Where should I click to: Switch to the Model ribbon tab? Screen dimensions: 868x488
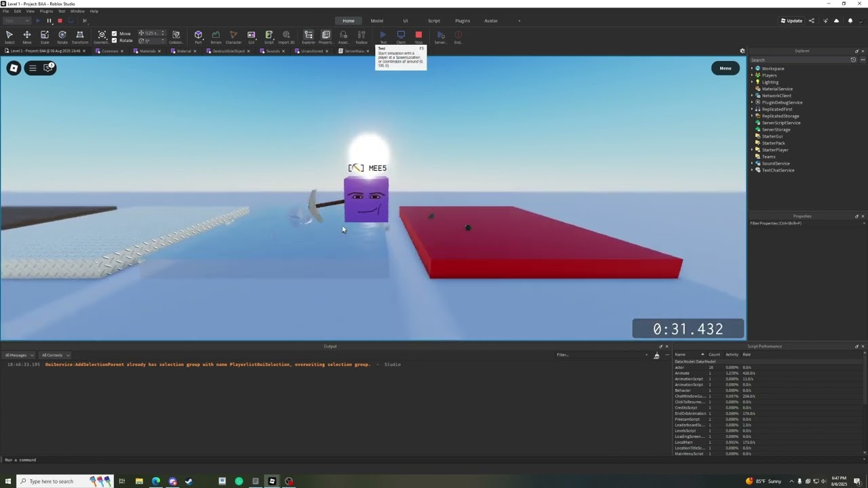[377, 20]
